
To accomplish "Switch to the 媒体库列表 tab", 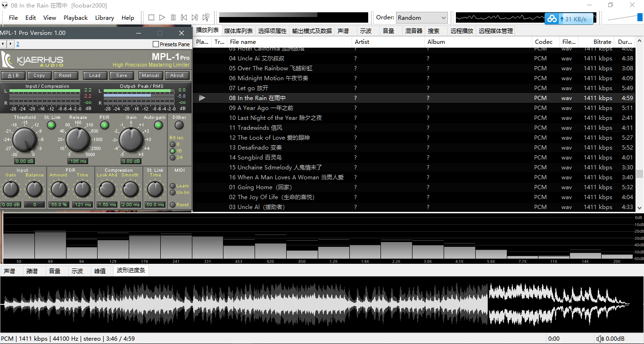I will 238,31.
